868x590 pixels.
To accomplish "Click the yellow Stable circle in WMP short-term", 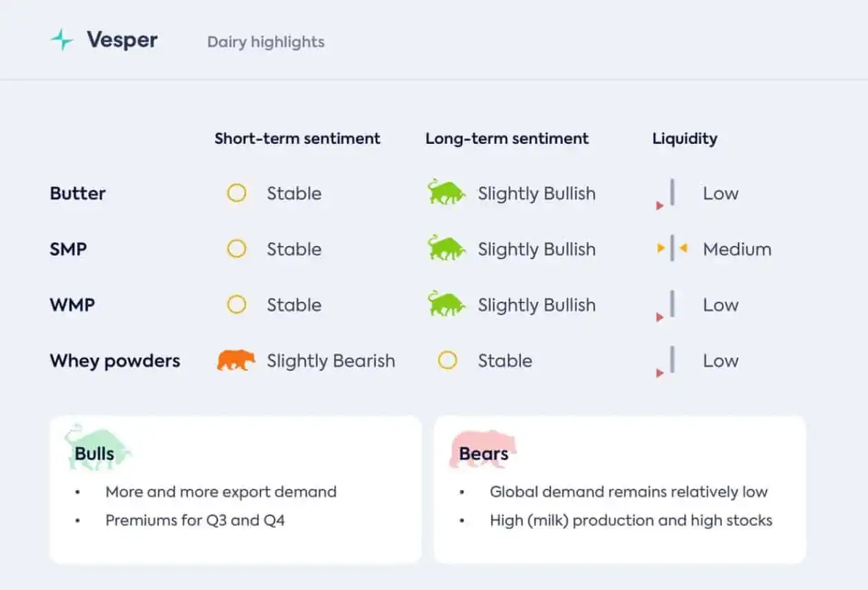I will click(236, 305).
